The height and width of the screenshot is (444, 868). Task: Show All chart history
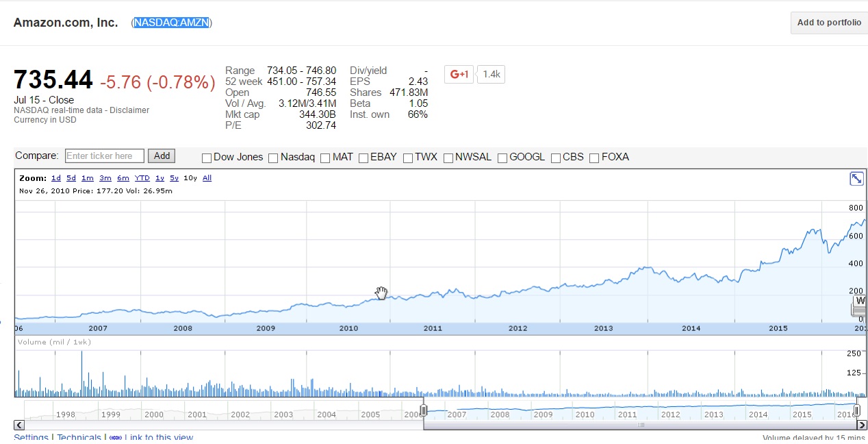207,178
